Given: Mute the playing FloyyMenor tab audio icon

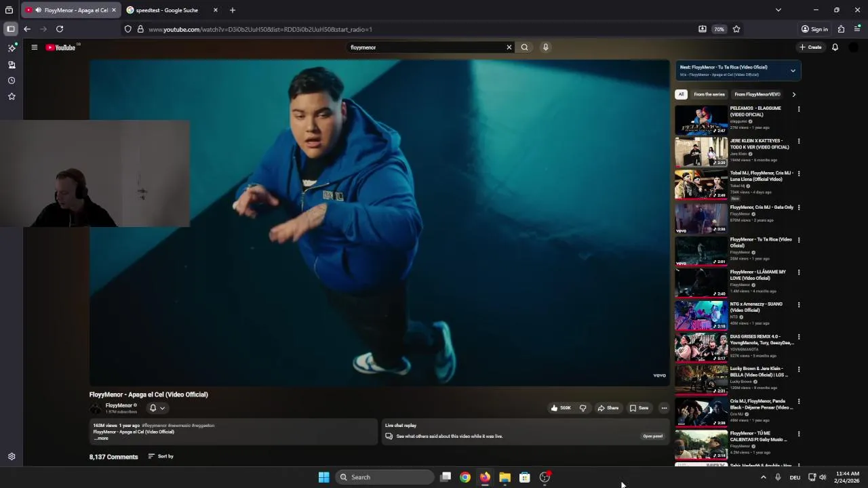Looking at the screenshot, I should coord(39,10).
